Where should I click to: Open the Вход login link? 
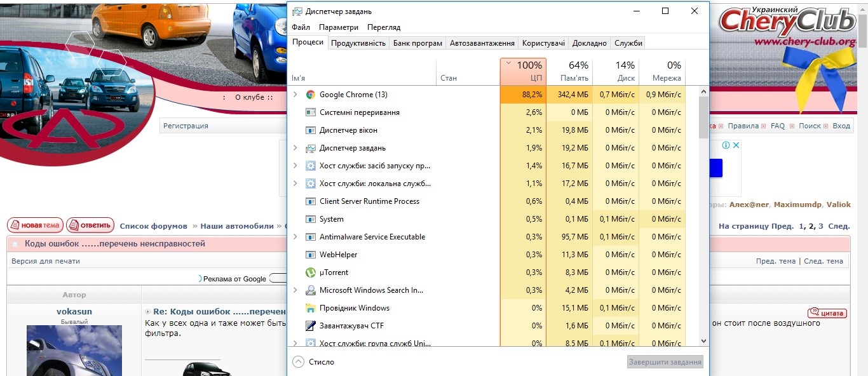click(841, 126)
